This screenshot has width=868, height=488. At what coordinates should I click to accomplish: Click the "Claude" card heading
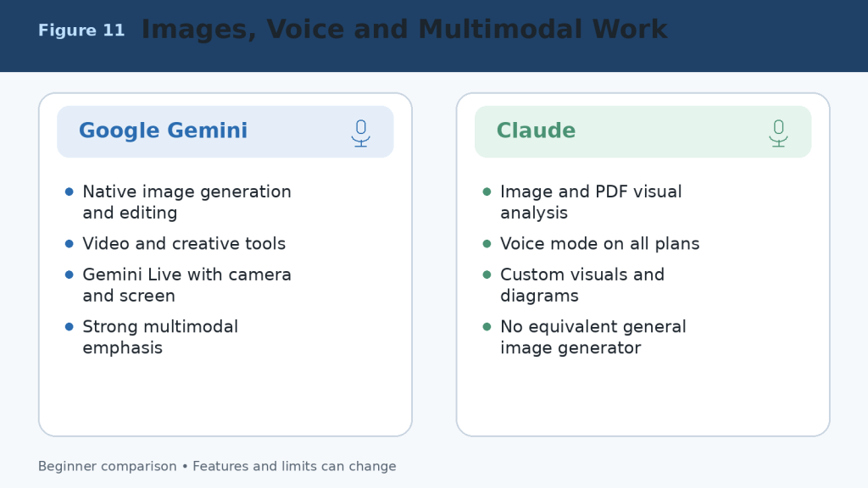pos(536,130)
